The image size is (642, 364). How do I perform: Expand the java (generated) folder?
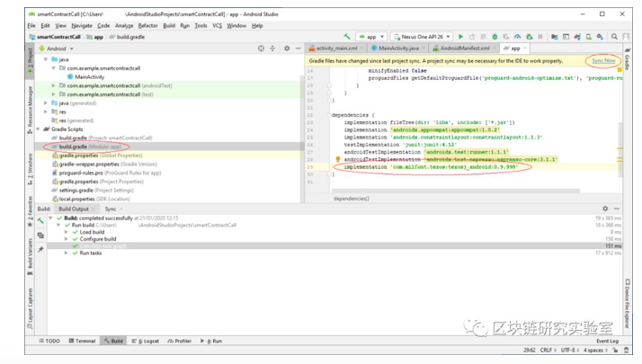(46, 103)
